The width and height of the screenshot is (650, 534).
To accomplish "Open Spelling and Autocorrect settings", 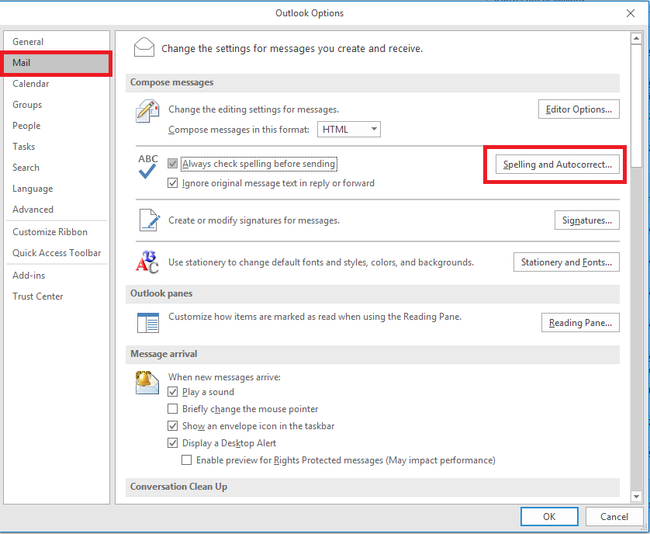I will [557, 164].
